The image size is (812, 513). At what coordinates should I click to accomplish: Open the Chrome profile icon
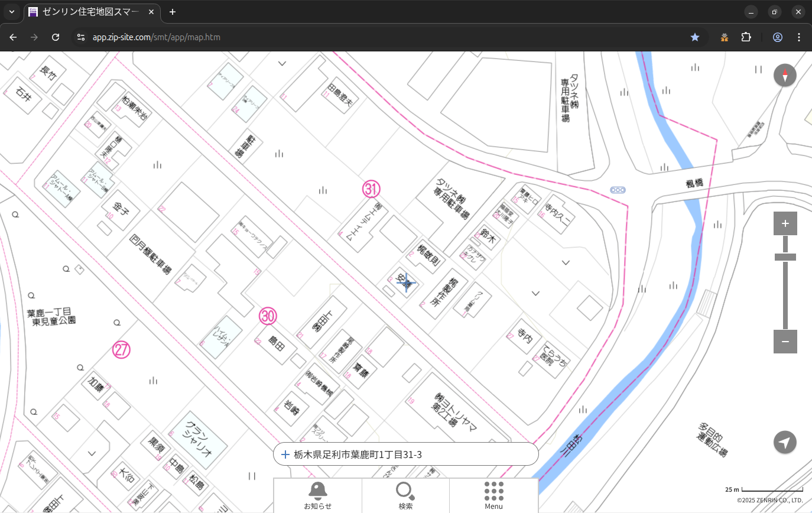pyautogui.click(x=777, y=37)
